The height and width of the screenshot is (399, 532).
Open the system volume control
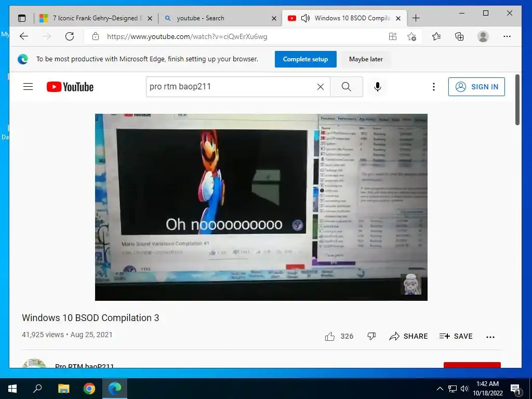[464, 389]
